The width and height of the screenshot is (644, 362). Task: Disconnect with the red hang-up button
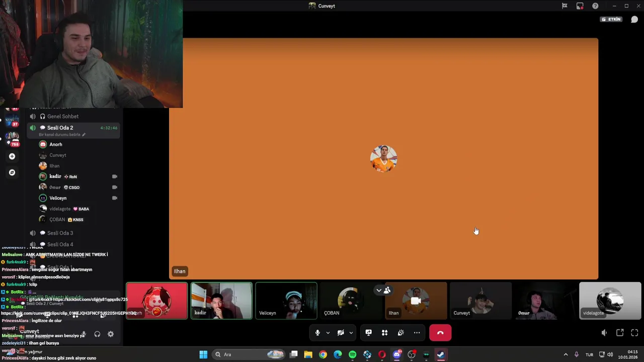[x=440, y=333]
